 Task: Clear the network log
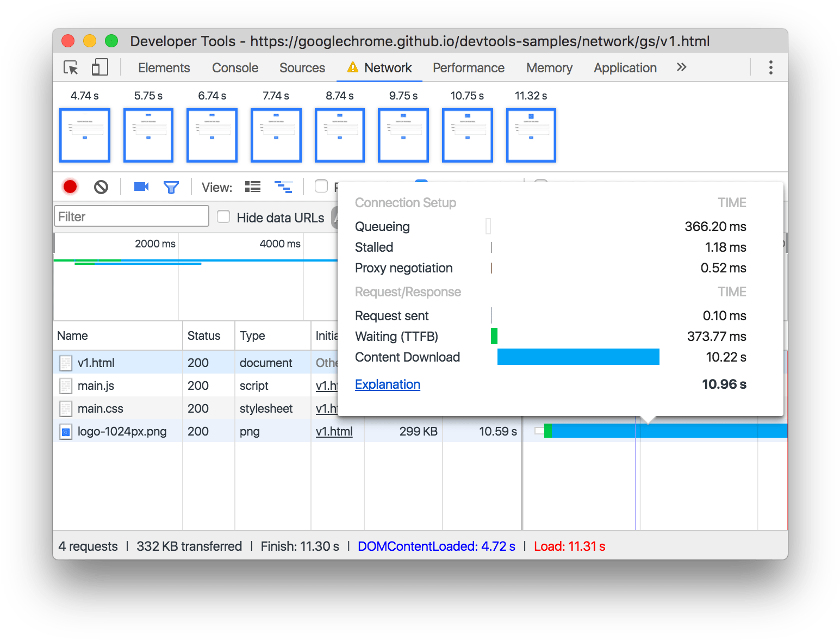(x=101, y=187)
